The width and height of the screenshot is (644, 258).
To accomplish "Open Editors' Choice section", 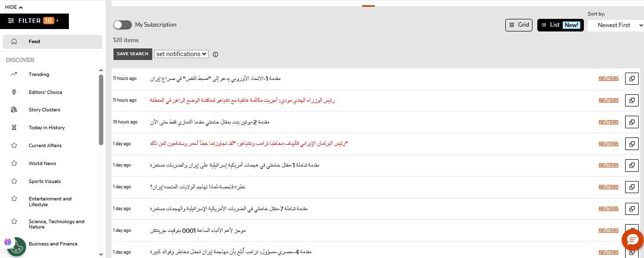I will 46,92.
